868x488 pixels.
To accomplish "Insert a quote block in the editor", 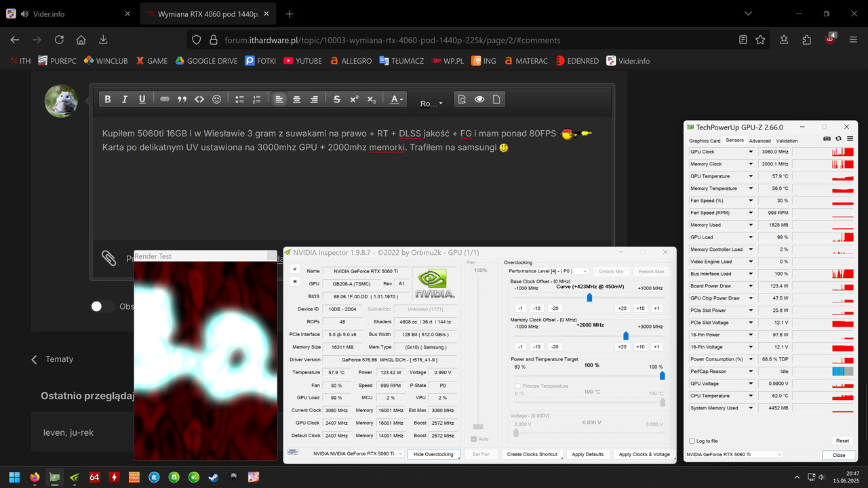I will 182,99.
